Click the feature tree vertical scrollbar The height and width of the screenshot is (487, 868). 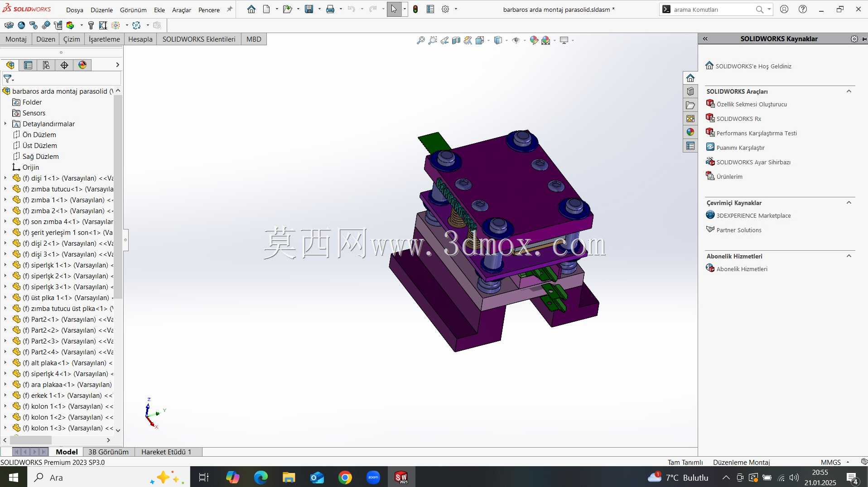(x=118, y=197)
